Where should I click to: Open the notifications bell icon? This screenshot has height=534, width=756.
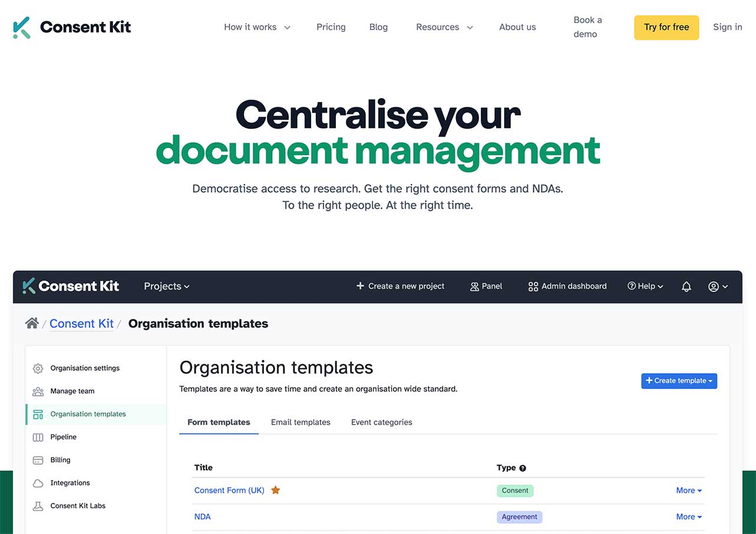(x=686, y=286)
